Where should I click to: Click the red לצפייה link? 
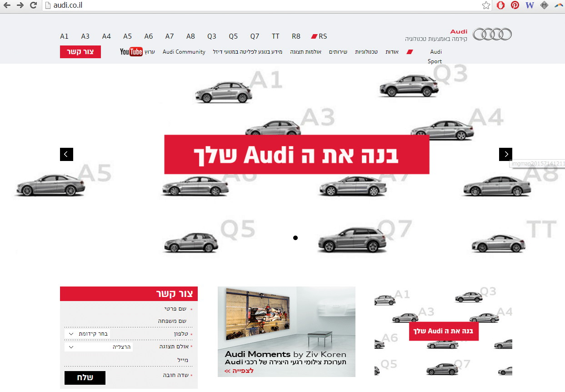click(239, 371)
